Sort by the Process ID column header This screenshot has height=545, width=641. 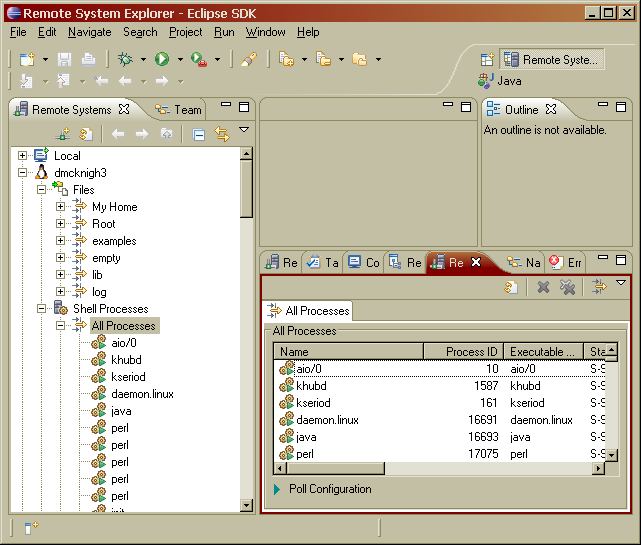[463, 352]
